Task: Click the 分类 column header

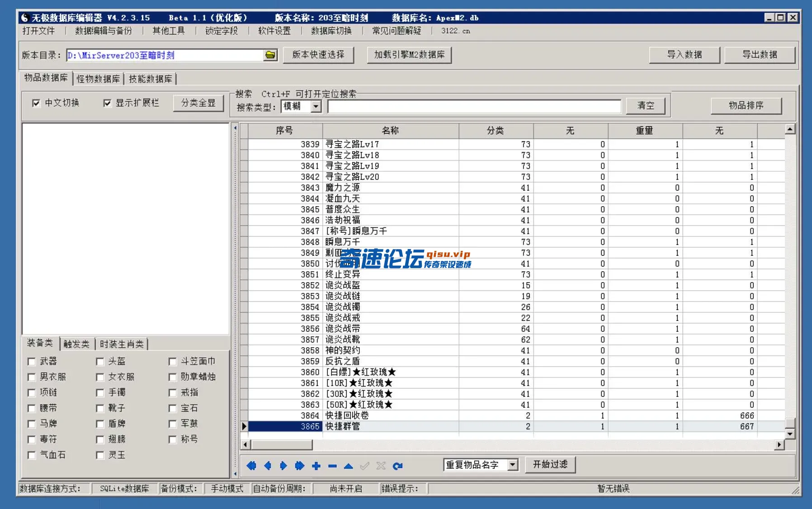Action: click(496, 131)
